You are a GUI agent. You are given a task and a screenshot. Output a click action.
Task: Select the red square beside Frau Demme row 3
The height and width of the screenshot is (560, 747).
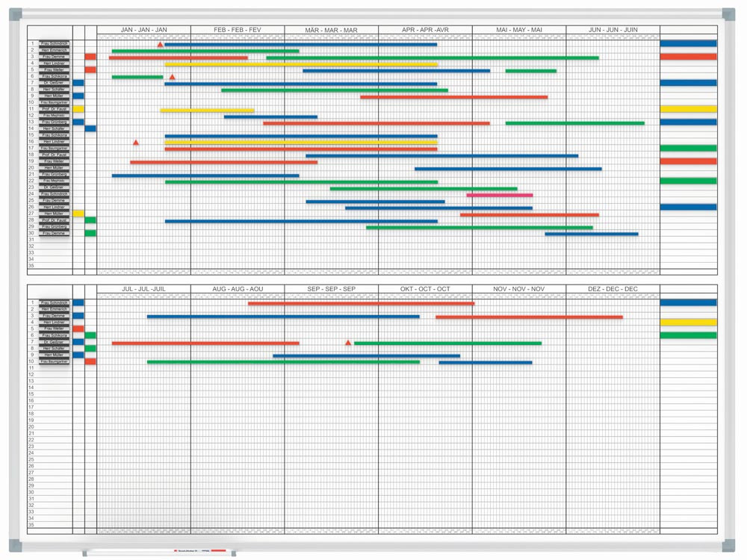click(90, 57)
